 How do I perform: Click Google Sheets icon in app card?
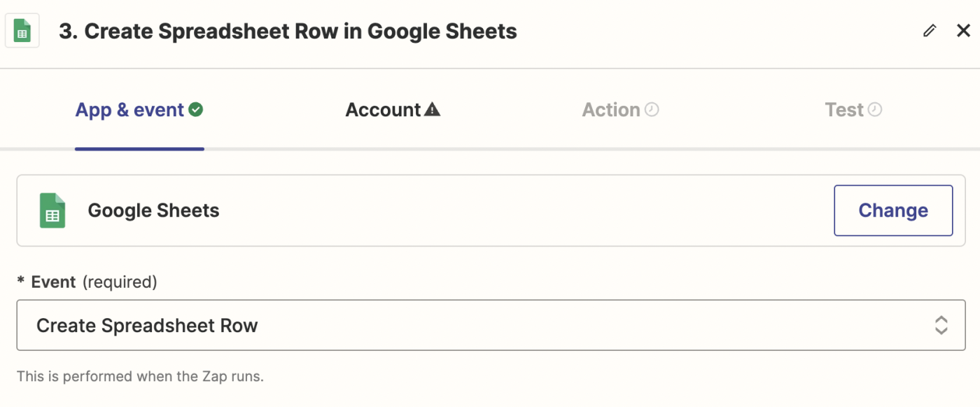pos(52,211)
